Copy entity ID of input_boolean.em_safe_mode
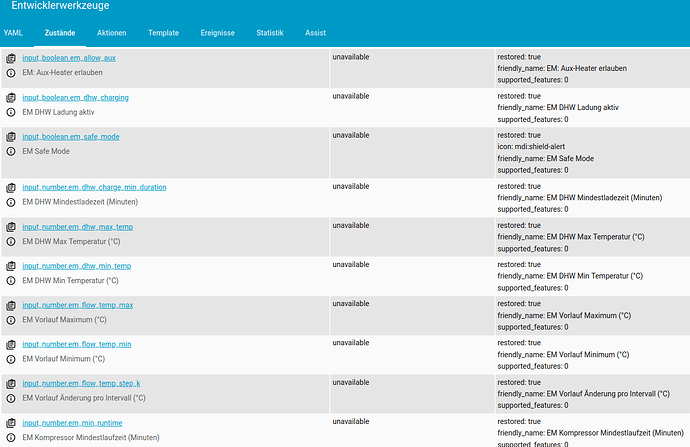 pos(11,137)
